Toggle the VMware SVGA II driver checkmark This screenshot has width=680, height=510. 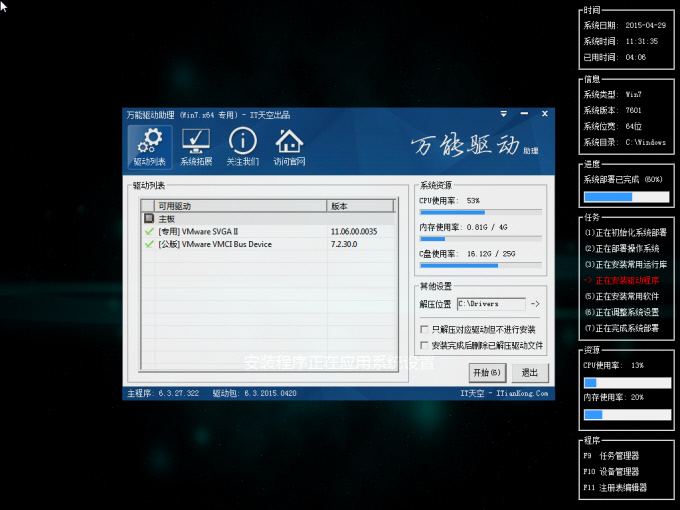click(x=149, y=231)
